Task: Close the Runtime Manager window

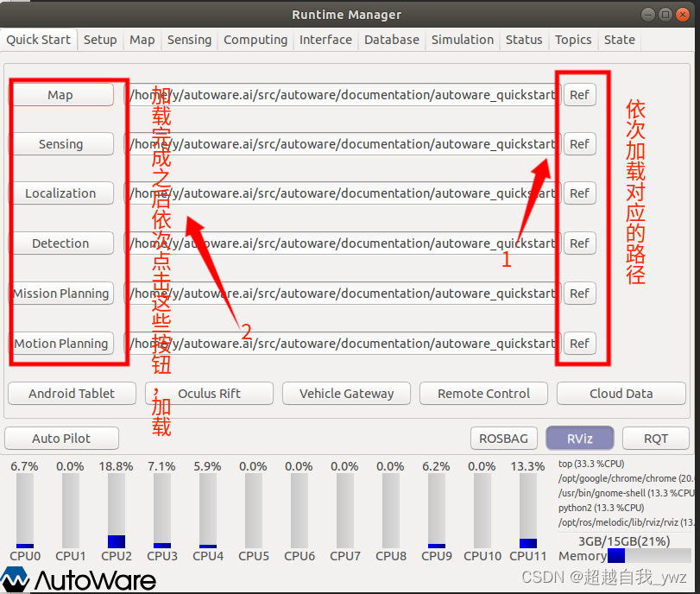Action: tap(683, 15)
